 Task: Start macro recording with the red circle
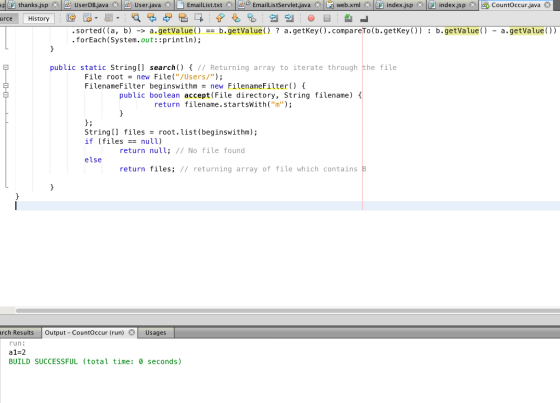click(311, 18)
